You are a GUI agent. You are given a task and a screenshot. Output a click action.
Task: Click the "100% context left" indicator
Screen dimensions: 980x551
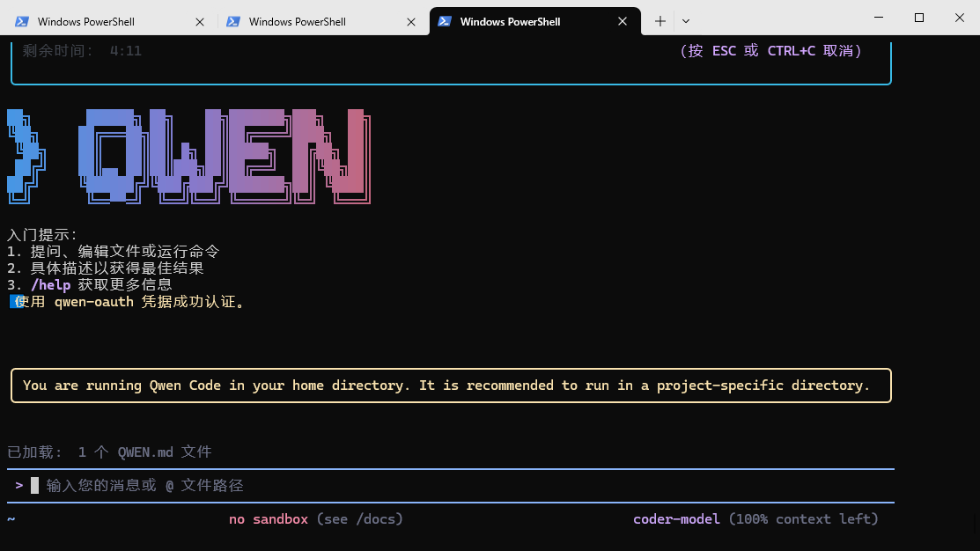[803, 519]
